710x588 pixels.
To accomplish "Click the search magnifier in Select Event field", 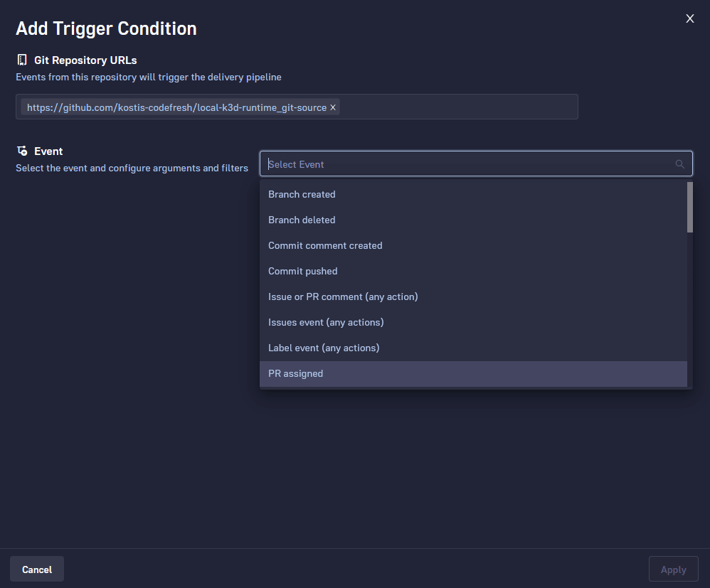I will pyautogui.click(x=679, y=164).
